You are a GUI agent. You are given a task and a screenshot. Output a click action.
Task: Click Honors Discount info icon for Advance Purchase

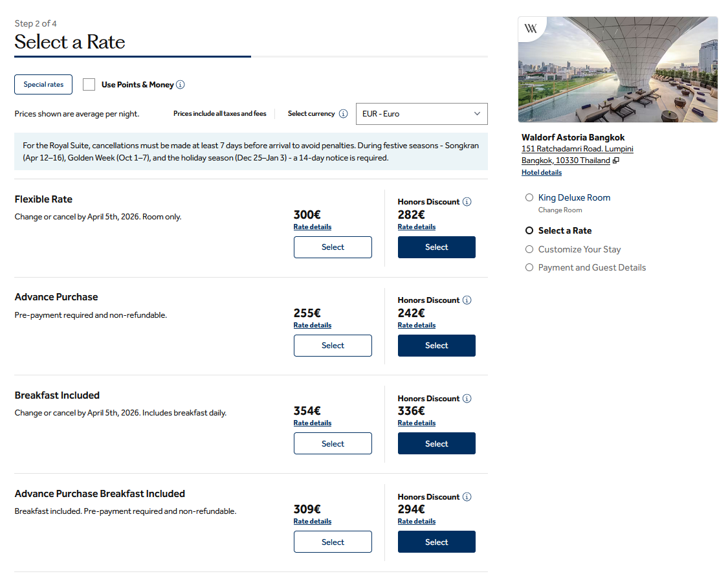467,300
